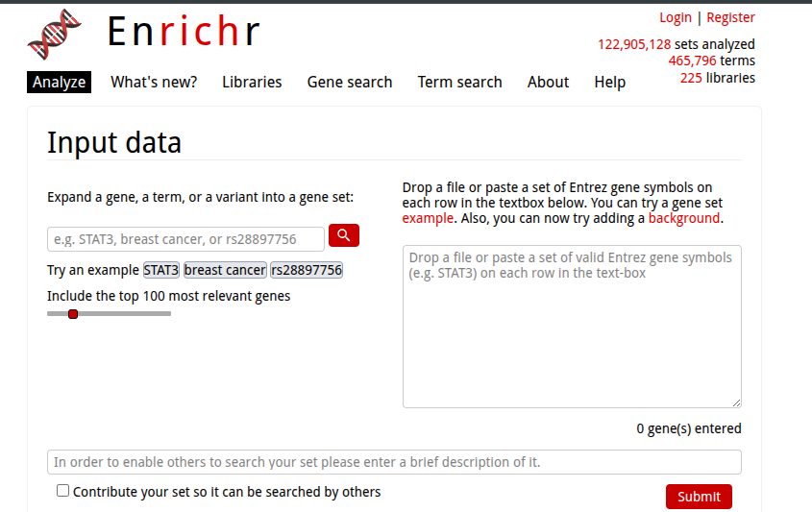Image resolution: width=812 pixels, height=512 pixels.
Task: Click the Login link
Action: click(676, 17)
